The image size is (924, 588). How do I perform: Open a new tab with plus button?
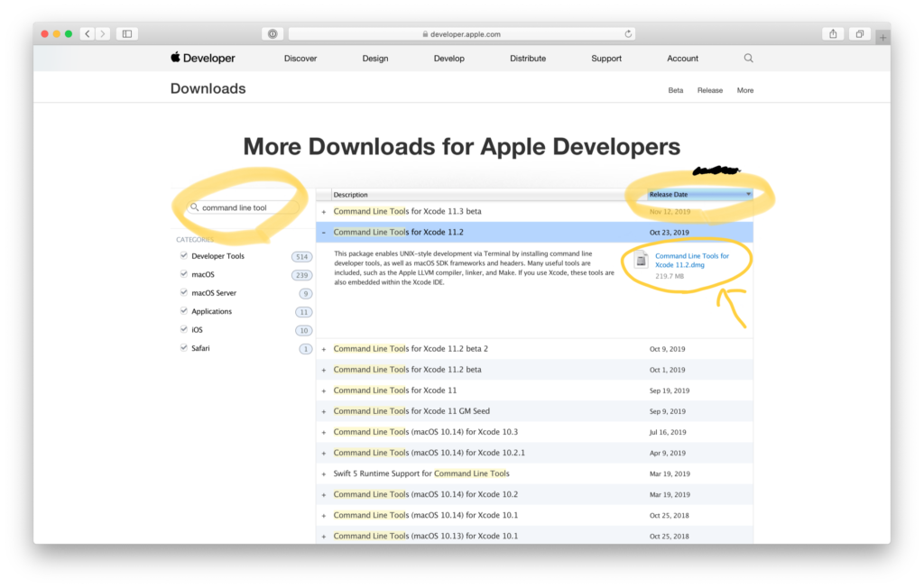pos(882,37)
